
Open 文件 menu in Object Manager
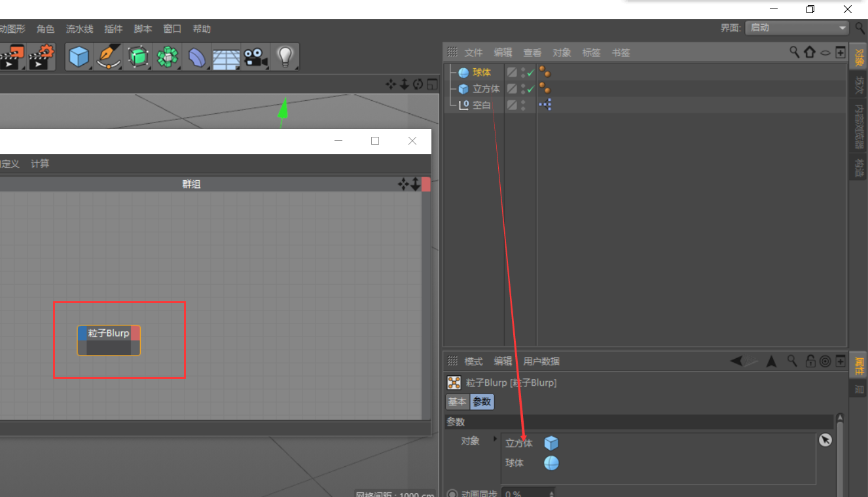[x=473, y=52]
